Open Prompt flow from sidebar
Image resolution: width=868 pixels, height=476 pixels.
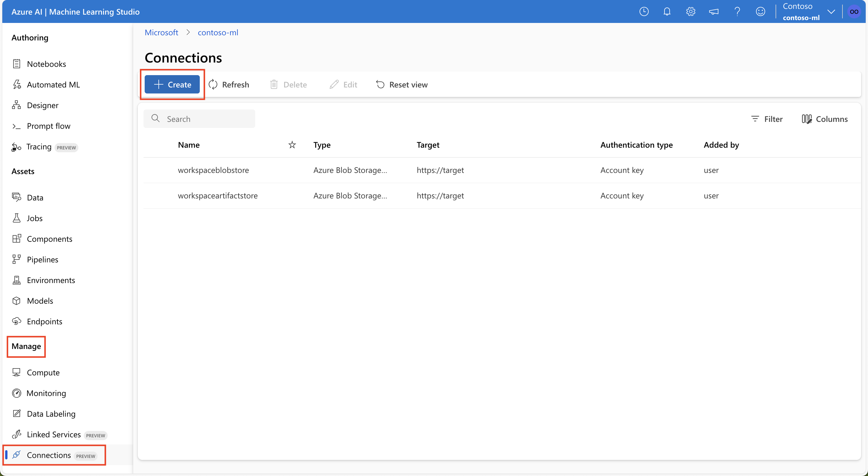coord(48,125)
